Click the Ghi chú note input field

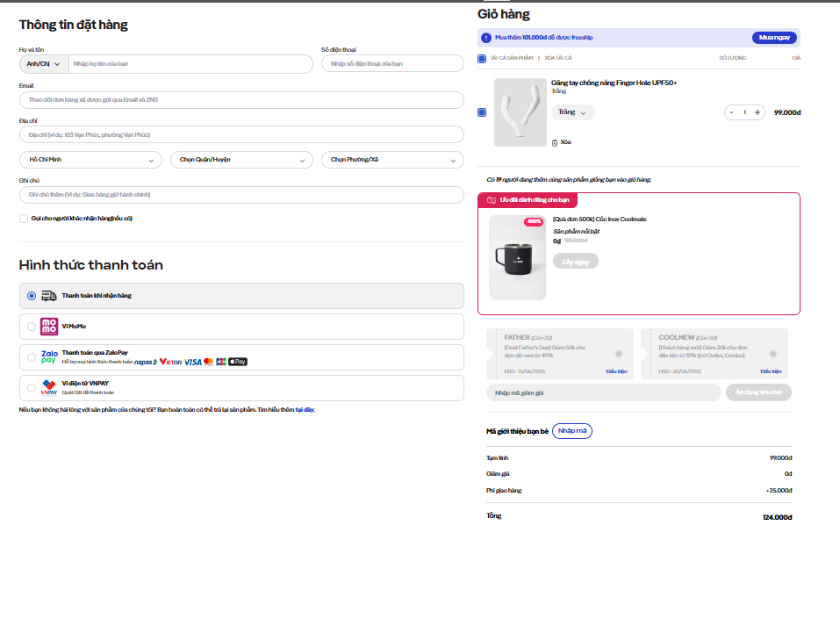pos(241,195)
